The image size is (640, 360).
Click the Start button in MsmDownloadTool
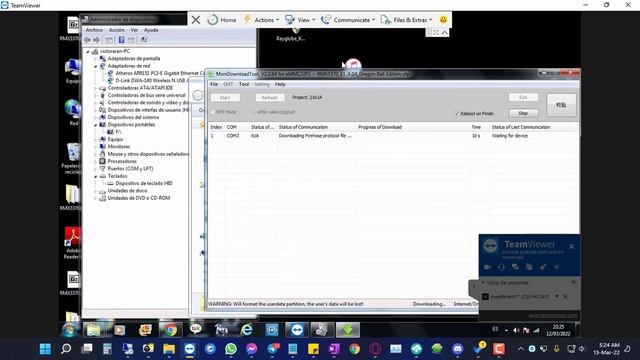[x=225, y=98]
